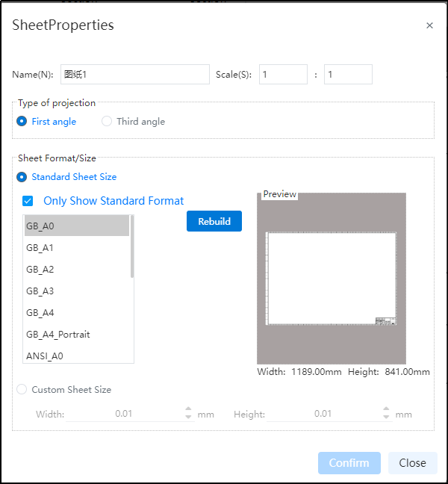Image resolution: width=448 pixels, height=484 pixels.
Task: Pick GB_A4 sheet format
Action: click(x=77, y=312)
